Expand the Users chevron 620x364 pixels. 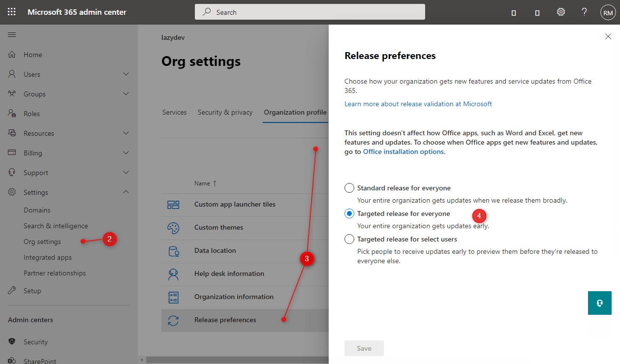point(126,74)
